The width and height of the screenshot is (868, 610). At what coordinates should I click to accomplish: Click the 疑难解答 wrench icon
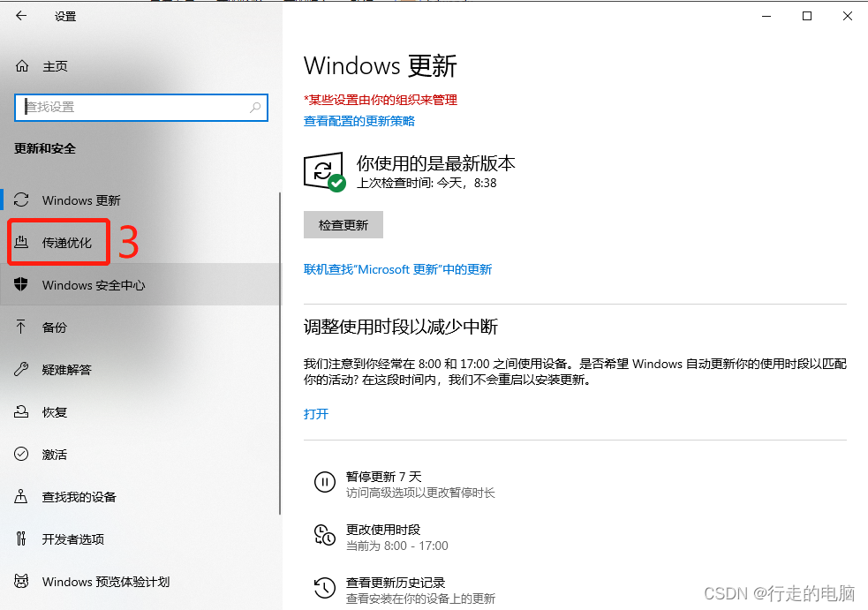pyautogui.click(x=21, y=369)
